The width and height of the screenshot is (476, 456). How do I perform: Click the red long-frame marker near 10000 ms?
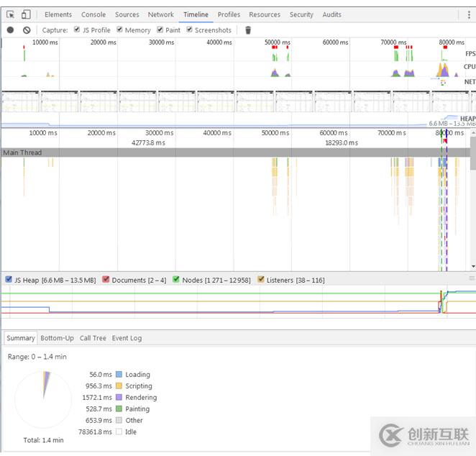(x=24, y=47)
